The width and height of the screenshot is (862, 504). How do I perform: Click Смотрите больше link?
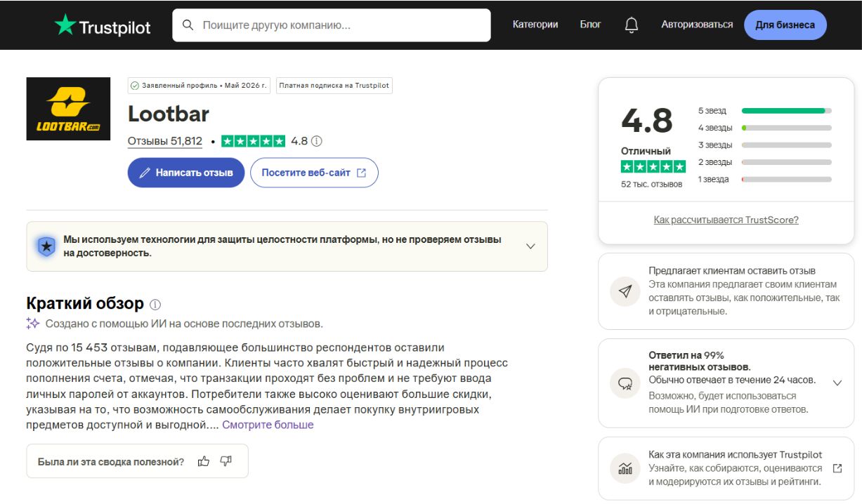coord(268,425)
